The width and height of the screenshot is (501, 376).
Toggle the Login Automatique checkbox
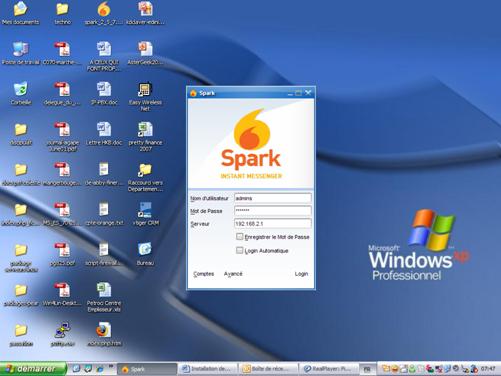tap(239, 250)
